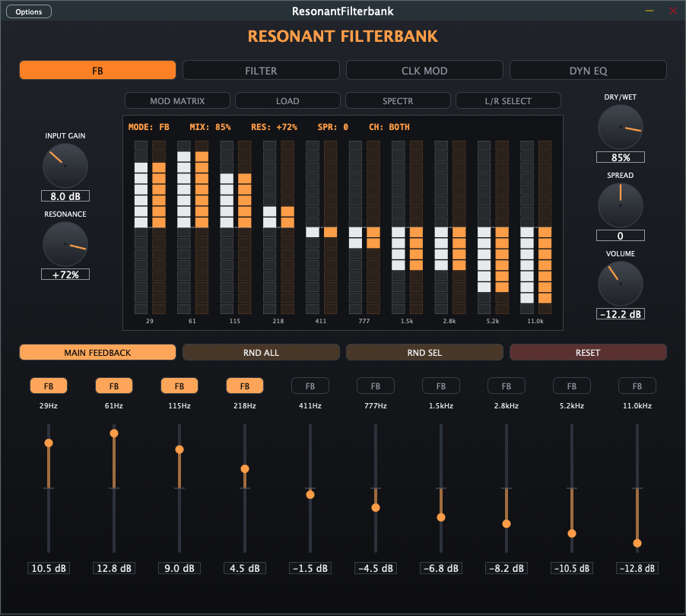The image size is (686, 616).
Task: Edit the -6.8 dB band gain field
Action: pos(441,568)
